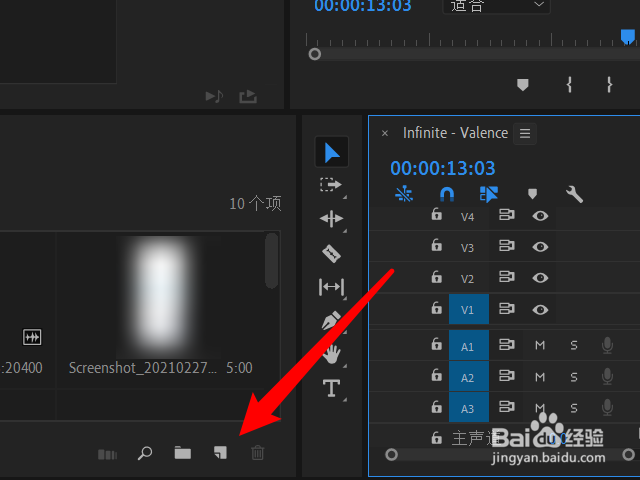Enable voice-over record on track A3
Viewport: 640px width, 480px height.
(x=607, y=407)
